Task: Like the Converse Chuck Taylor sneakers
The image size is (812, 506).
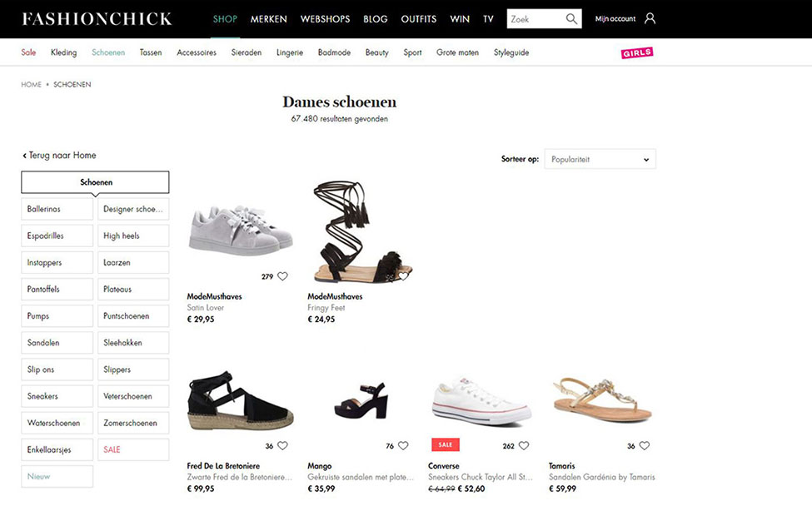Action: [x=524, y=446]
